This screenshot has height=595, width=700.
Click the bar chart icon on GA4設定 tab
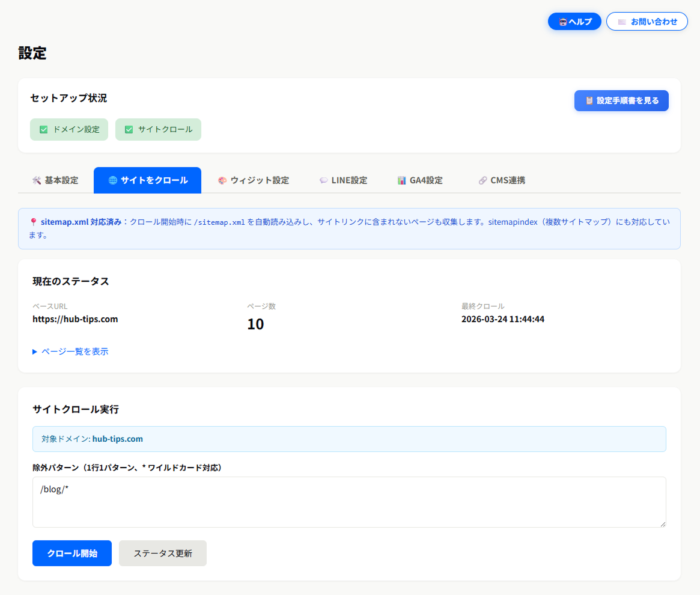pos(401,180)
